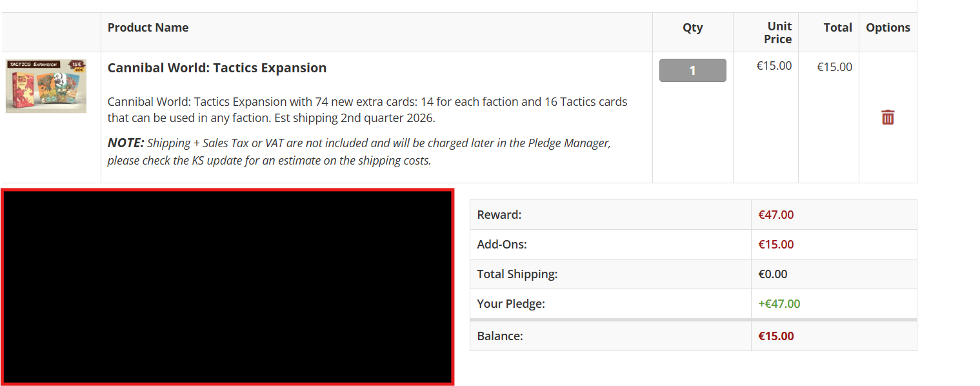Click the Your Pledge label
Screen dimensions: 980x386
511,304
